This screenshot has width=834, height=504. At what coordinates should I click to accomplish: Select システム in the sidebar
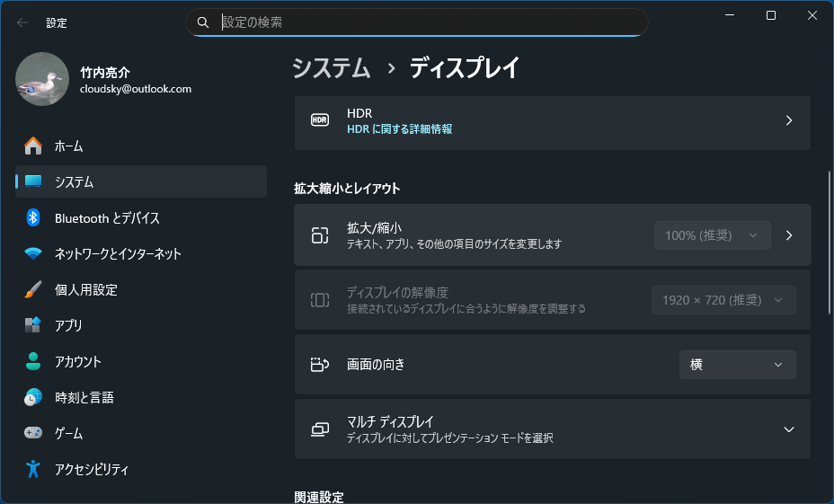point(141,181)
